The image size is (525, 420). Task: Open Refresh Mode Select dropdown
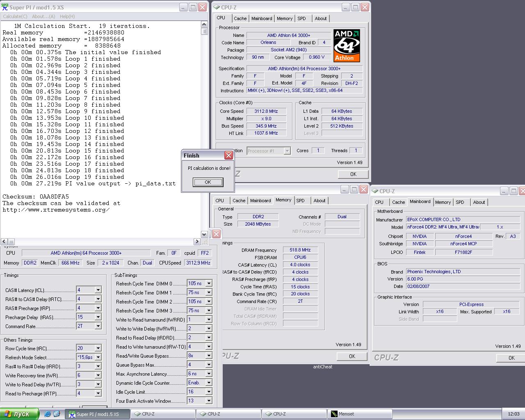tap(98, 357)
